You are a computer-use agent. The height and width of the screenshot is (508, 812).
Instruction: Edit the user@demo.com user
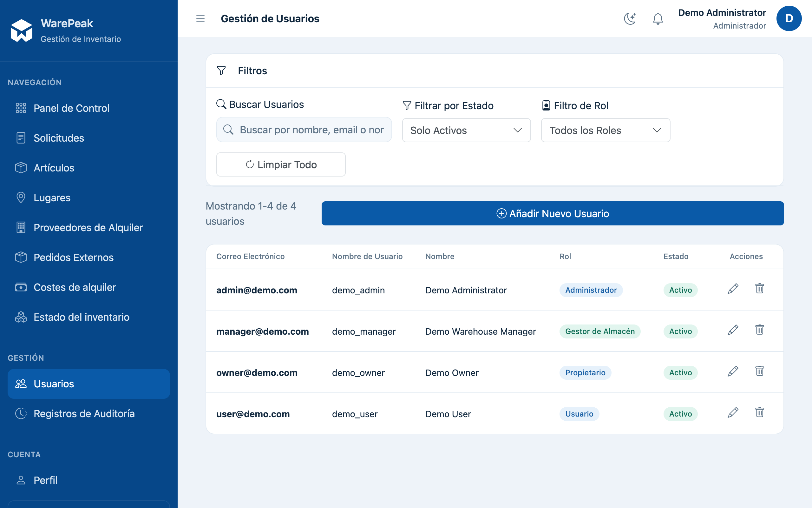click(733, 412)
